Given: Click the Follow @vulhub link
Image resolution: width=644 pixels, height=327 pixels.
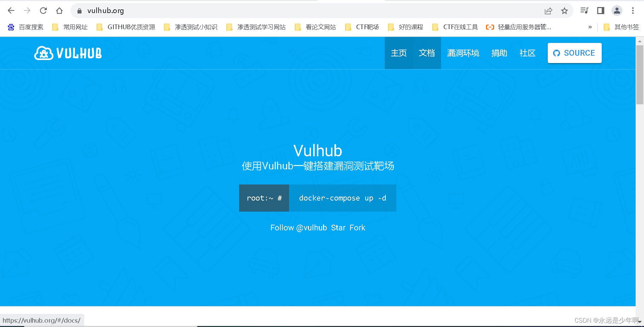Looking at the screenshot, I should [x=299, y=228].
